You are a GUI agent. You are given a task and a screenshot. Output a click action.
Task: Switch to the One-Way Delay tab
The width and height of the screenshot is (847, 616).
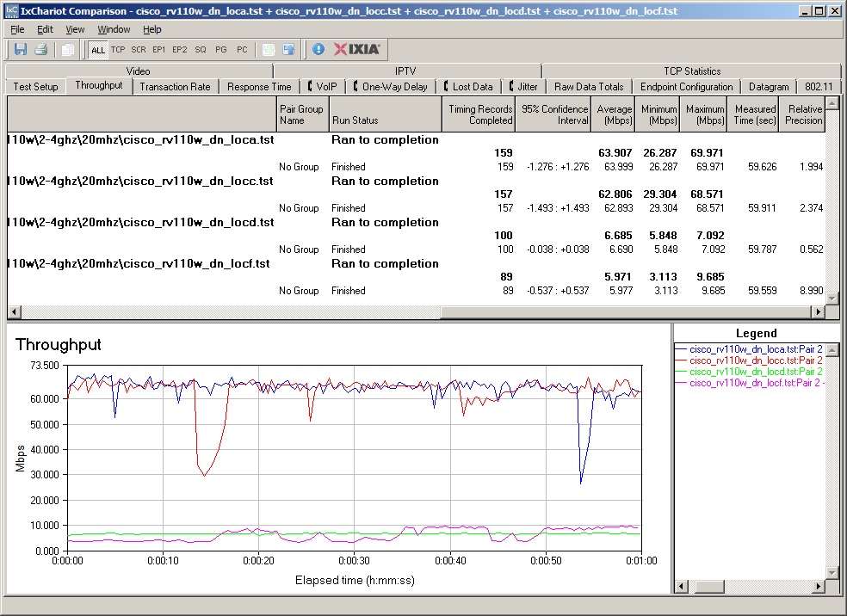pos(391,86)
